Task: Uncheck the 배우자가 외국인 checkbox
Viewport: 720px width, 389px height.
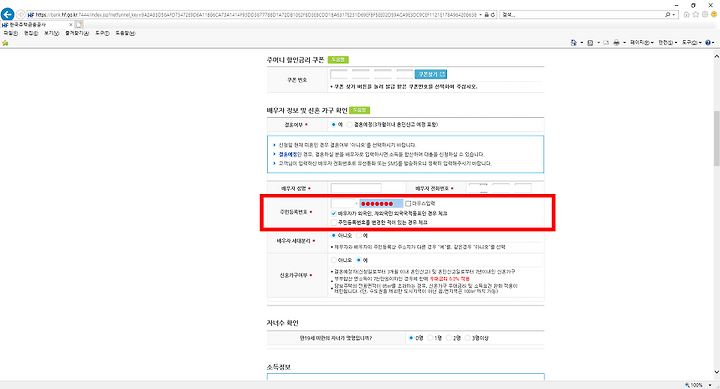Action: [334, 214]
